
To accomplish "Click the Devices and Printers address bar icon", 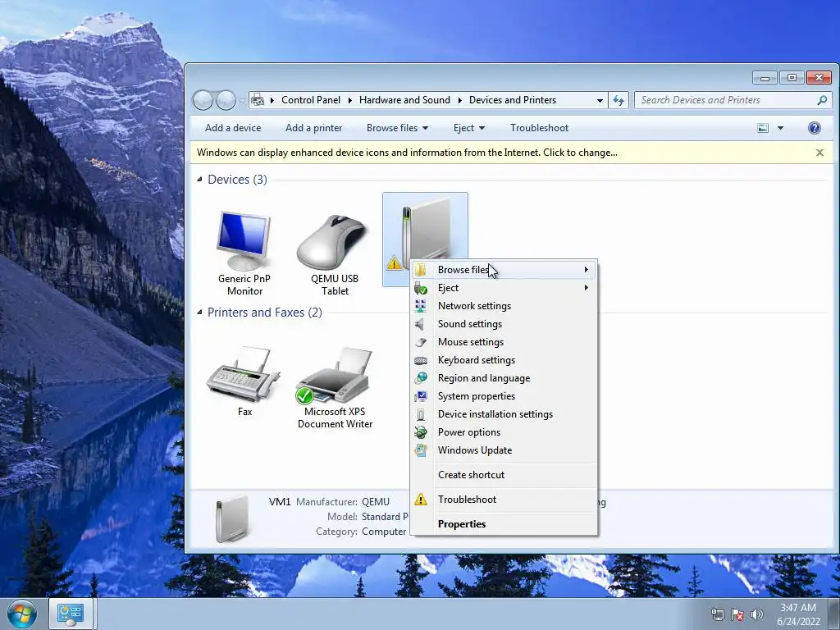I will pos(258,100).
